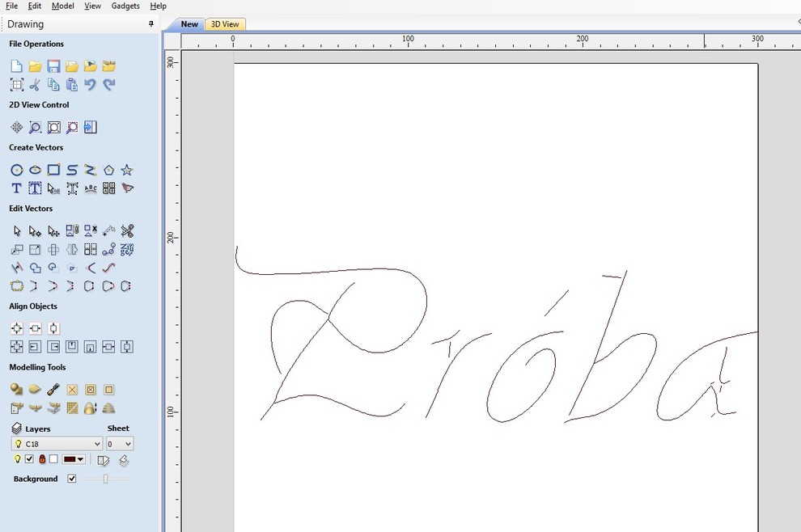Click the Fillet corner tool icon
Viewport: 801px width, 532px height.
pos(91,268)
